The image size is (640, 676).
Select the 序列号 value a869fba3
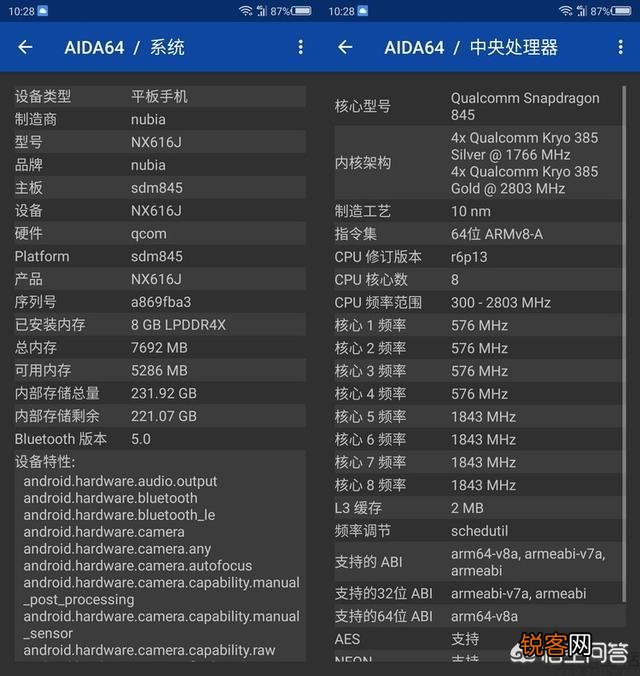coord(161,302)
